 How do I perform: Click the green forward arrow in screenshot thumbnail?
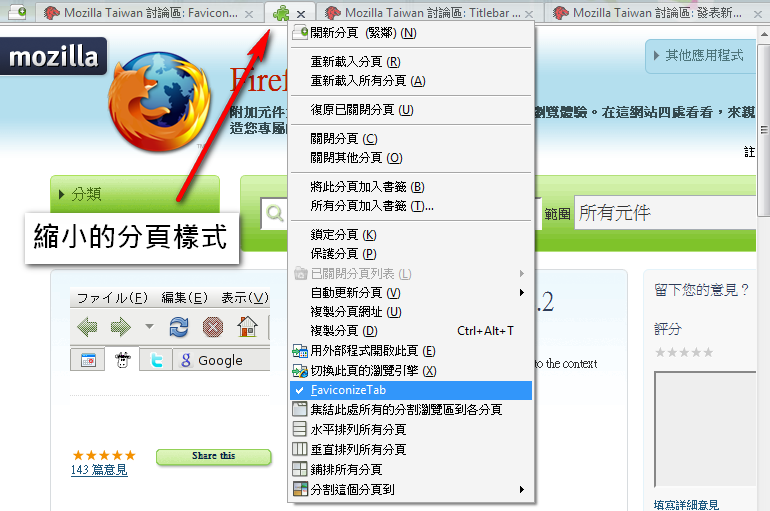pos(121,327)
